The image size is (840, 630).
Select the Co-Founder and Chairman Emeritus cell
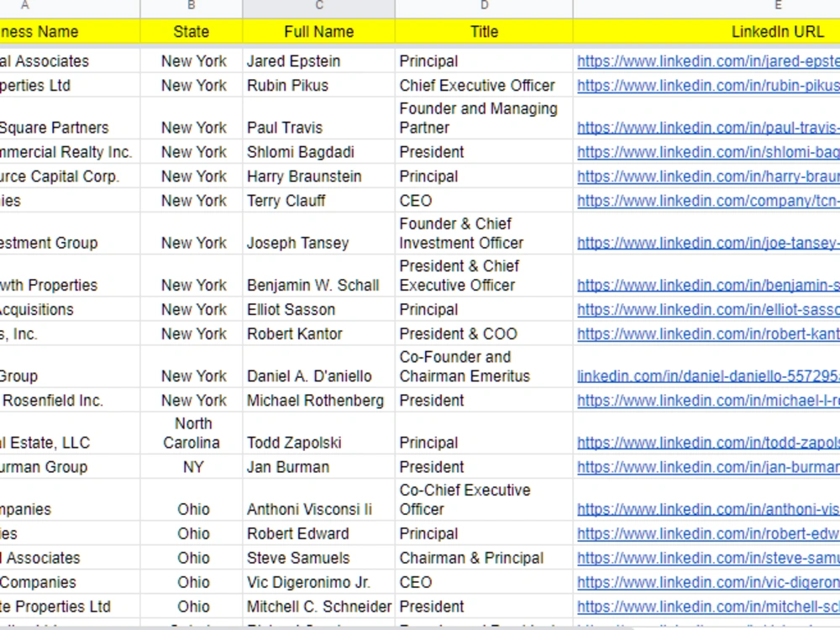click(485, 366)
